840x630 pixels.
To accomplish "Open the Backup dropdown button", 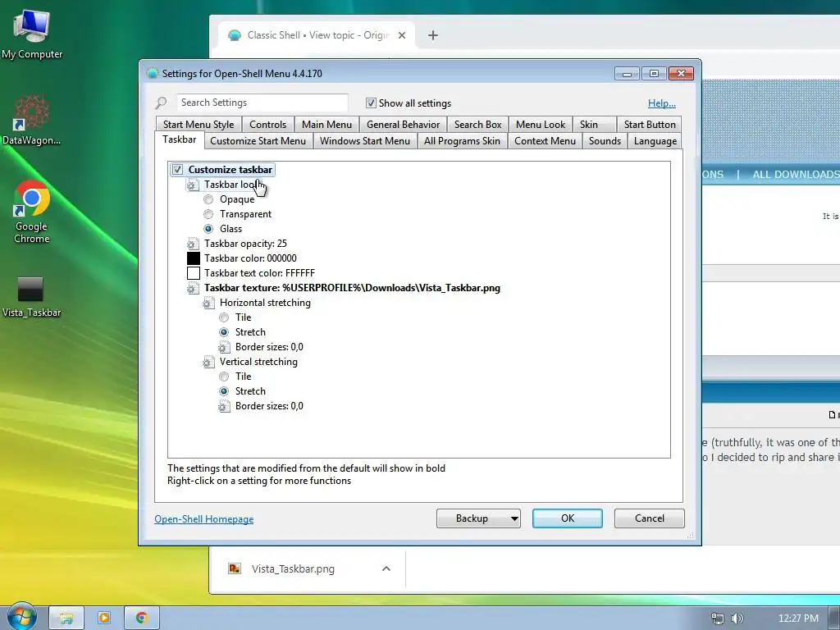I will pyautogui.click(x=478, y=518).
